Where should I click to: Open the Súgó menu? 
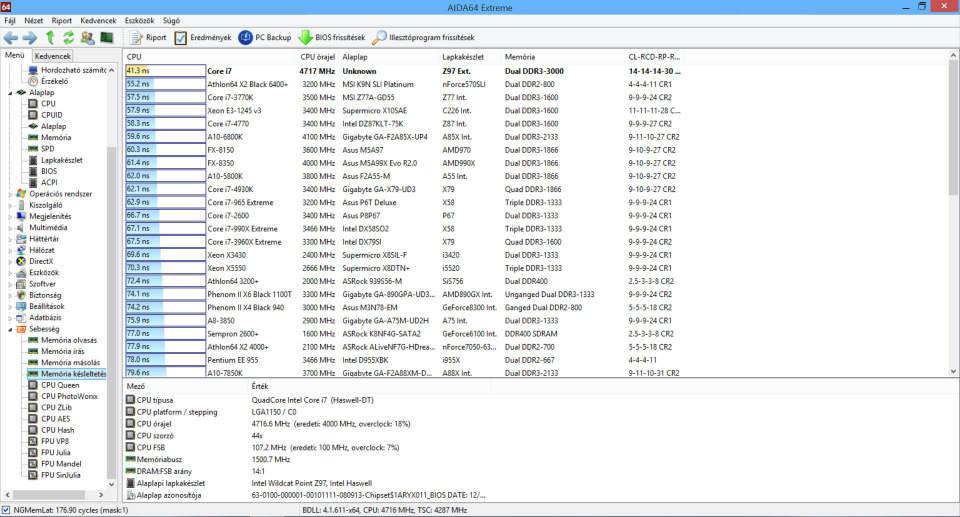coord(171,20)
